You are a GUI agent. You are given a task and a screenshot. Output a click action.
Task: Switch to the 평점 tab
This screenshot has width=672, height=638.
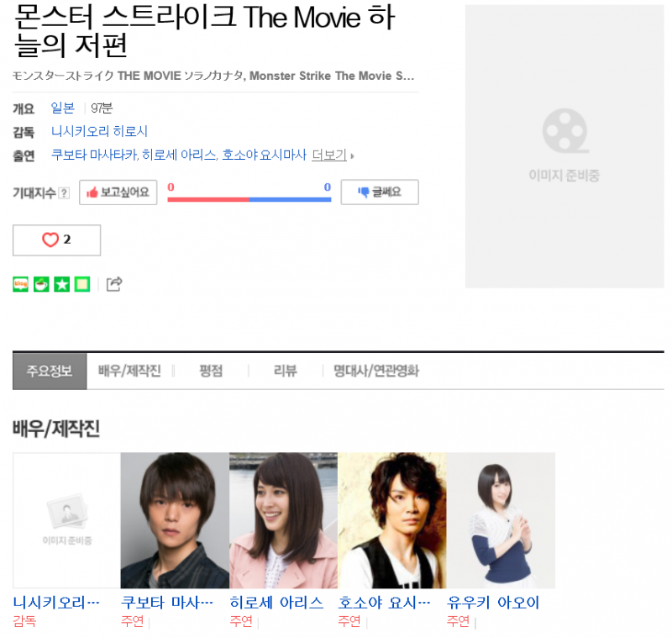(211, 371)
